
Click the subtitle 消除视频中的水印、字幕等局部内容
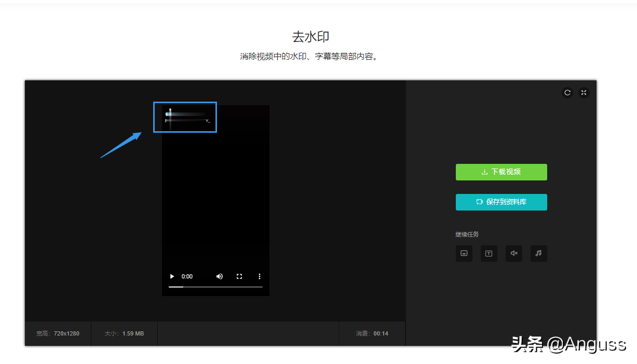coord(310,57)
